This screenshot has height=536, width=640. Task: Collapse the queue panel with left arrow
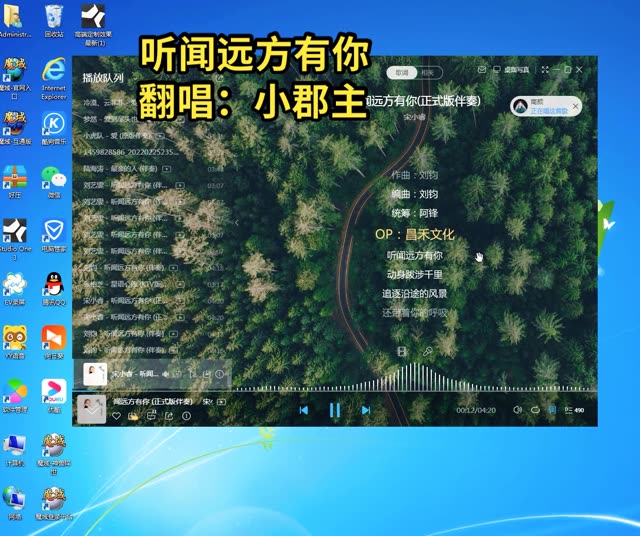tap(237, 223)
